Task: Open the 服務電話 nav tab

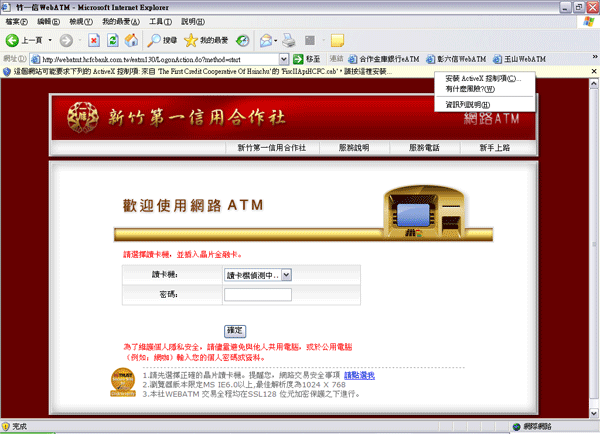Action: tap(424, 148)
